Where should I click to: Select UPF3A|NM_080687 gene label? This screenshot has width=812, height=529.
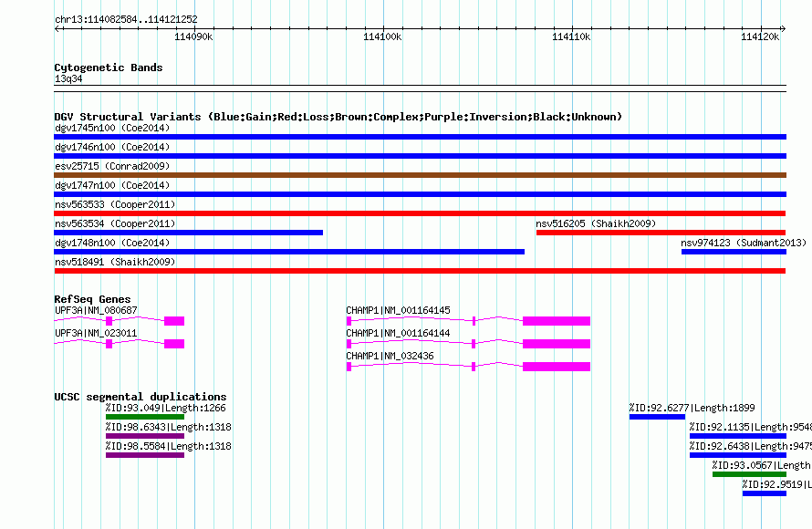click(x=96, y=311)
